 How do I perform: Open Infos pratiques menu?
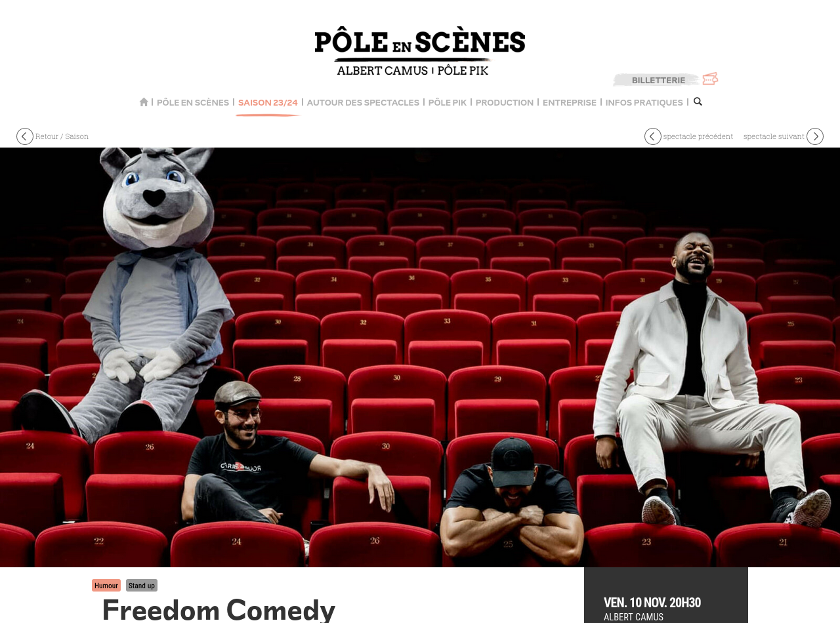[644, 102]
